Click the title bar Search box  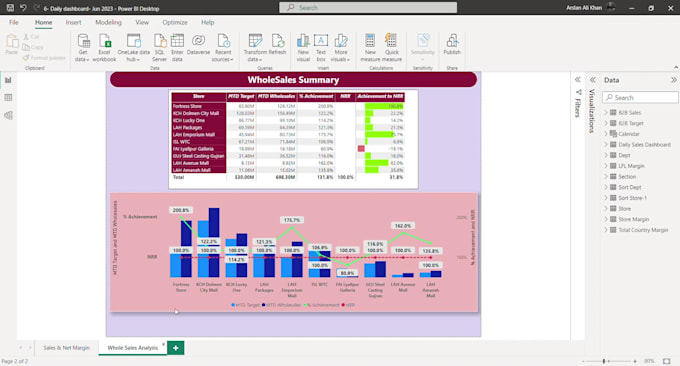pos(368,8)
